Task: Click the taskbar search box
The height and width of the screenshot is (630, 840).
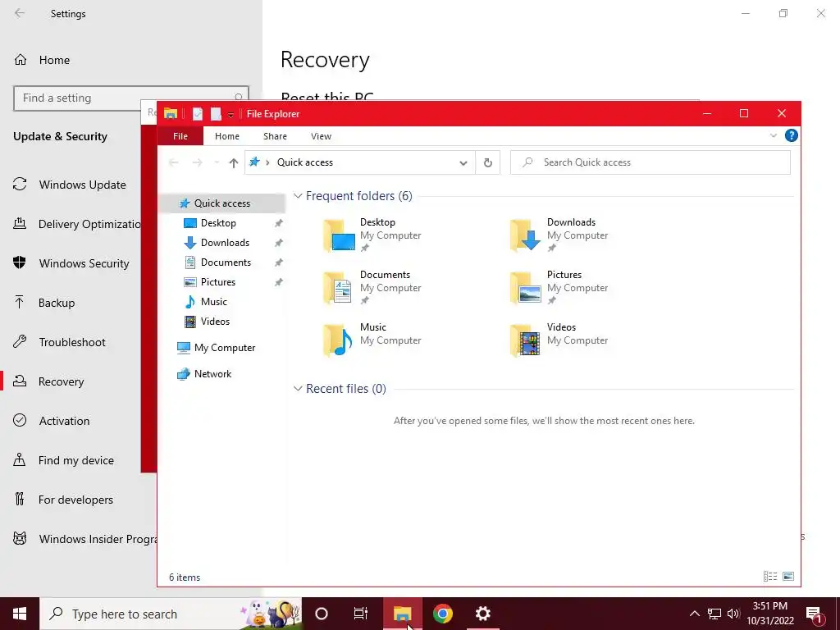Action: point(171,614)
